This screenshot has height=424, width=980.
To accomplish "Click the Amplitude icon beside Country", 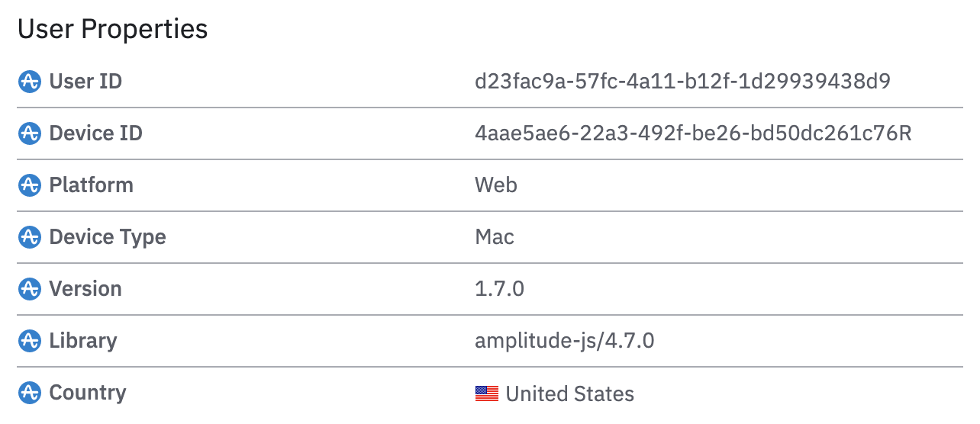I will point(29,393).
